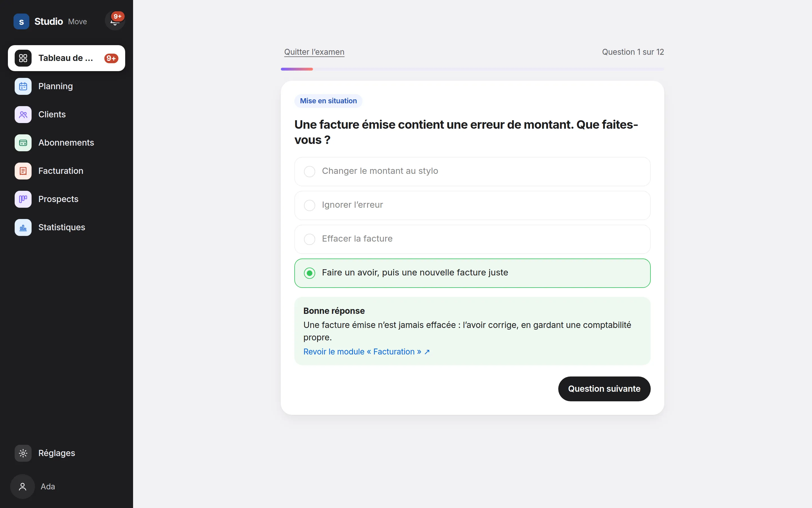
Task: Click the 'Bonne réponse' heading
Action: [334, 311]
